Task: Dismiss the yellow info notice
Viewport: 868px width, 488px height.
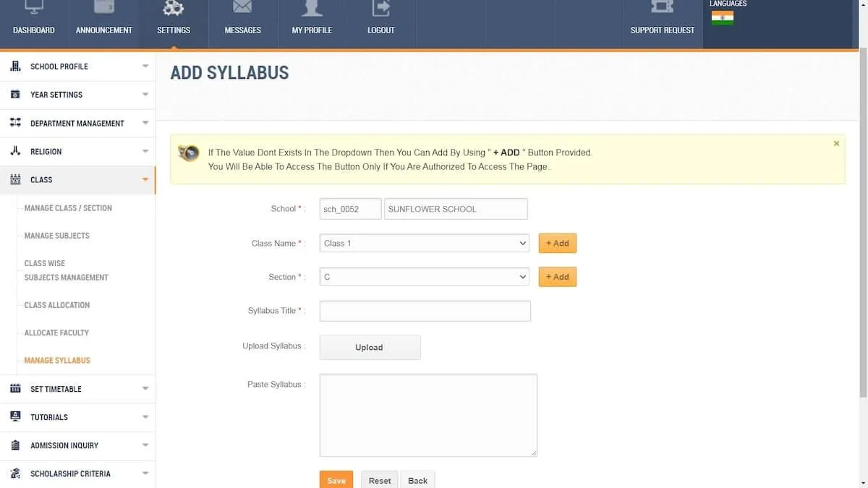Action: click(x=836, y=143)
